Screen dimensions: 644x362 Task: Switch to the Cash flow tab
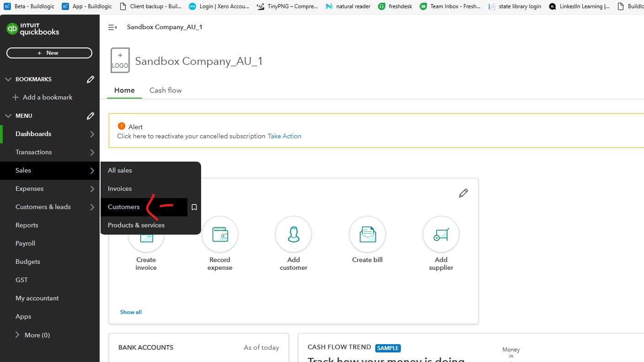click(165, 90)
